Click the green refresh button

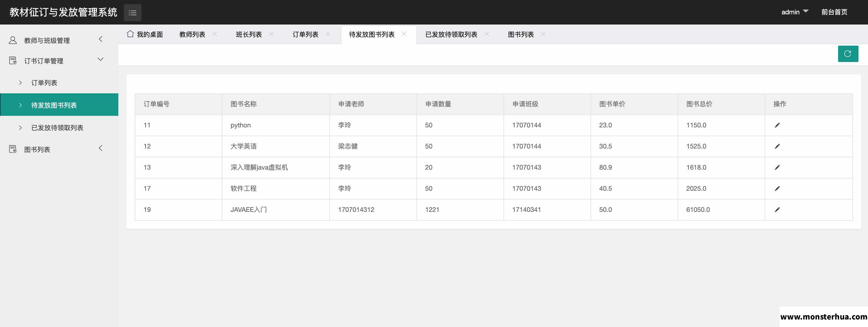pyautogui.click(x=848, y=54)
